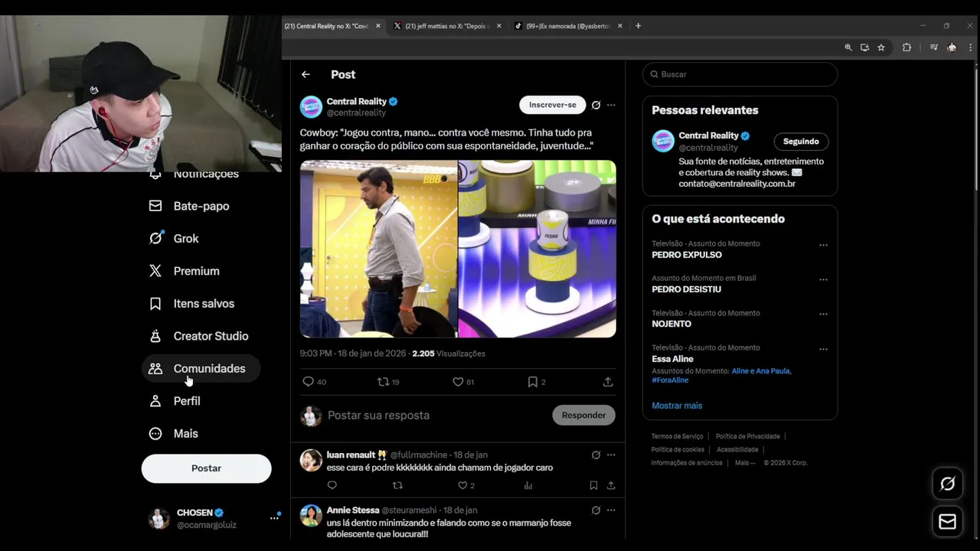
Task: Click Grok icon on Central Reality post
Action: pyautogui.click(x=596, y=105)
